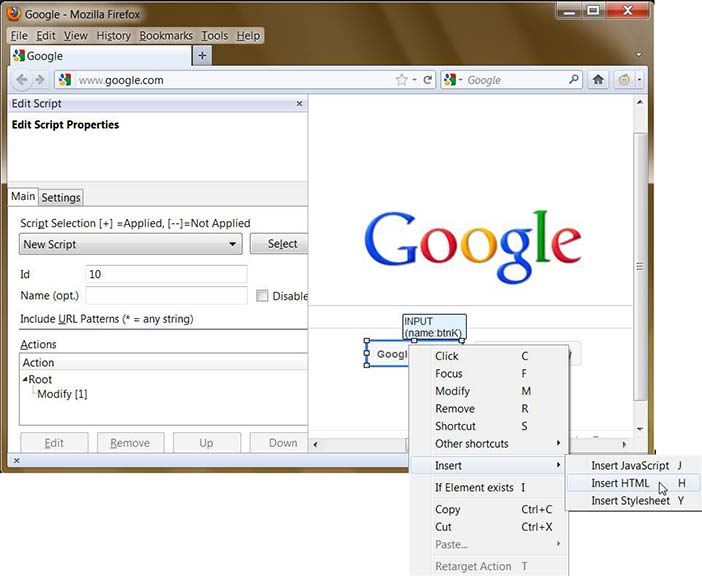The width and height of the screenshot is (702, 576).
Task: Click the Name (opt.) input field
Action: pos(166,295)
